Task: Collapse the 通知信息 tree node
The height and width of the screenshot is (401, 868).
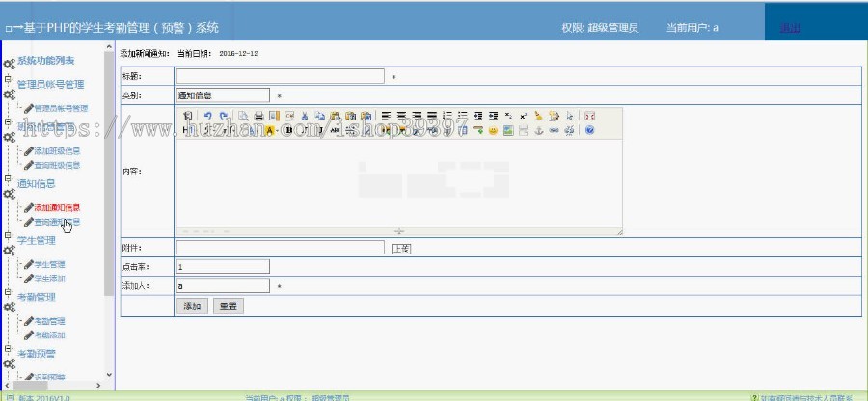Action: point(8,179)
